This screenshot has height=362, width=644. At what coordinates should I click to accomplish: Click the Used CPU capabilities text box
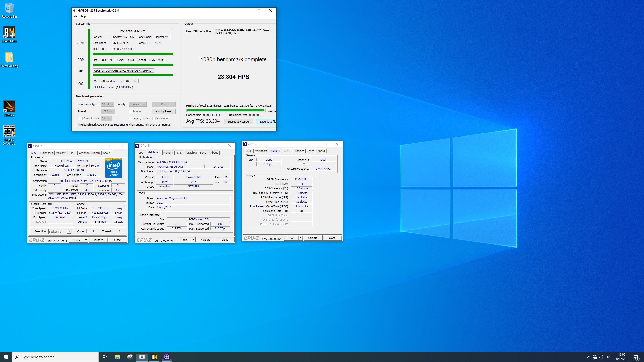[245, 31]
